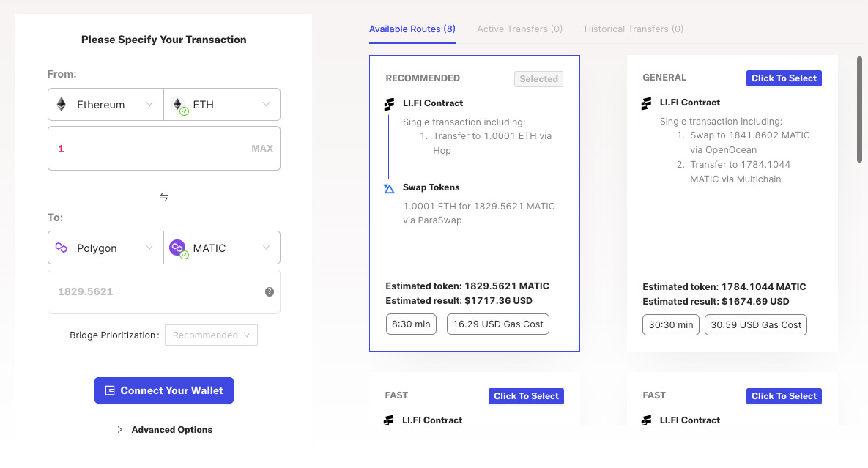Swap From and To with arrows icon
868x468 pixels.
[164, 196]
